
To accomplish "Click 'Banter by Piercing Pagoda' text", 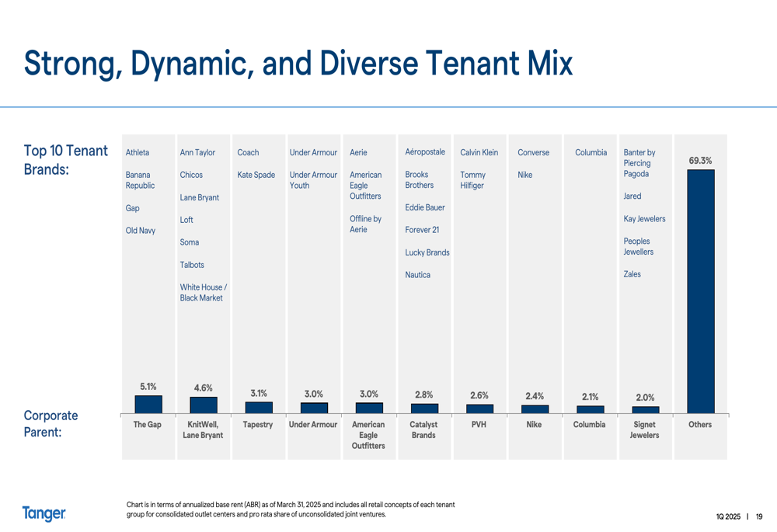I will click(x=639, y=163).
